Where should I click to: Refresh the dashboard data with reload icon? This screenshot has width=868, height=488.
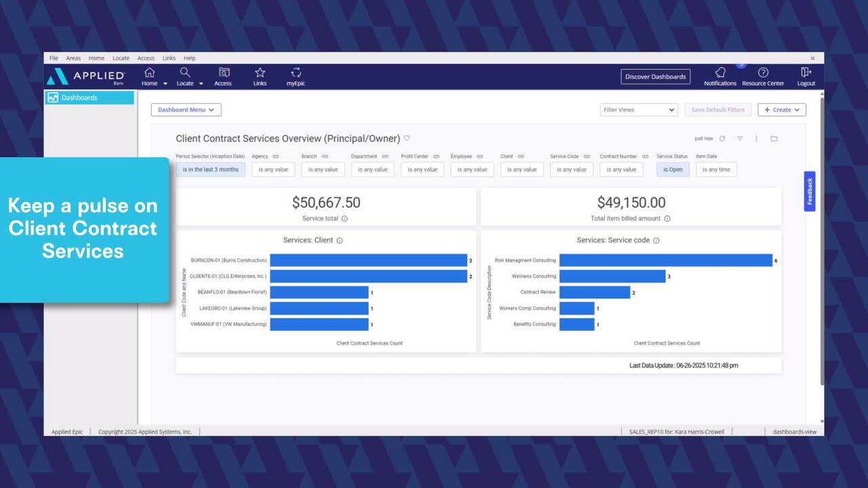click(x=722, y=139)
